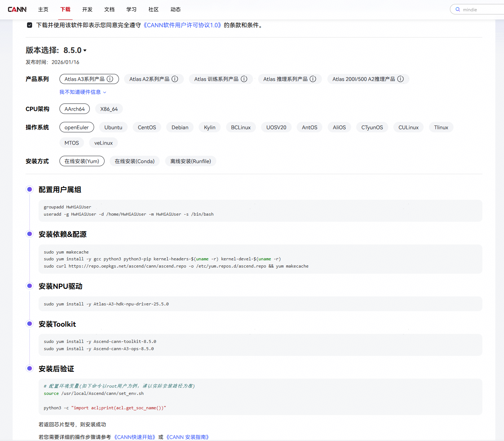Select the X86_64 CPU architecture option
Viewport: 504px width, 441px height.
(x=109, y=109)
